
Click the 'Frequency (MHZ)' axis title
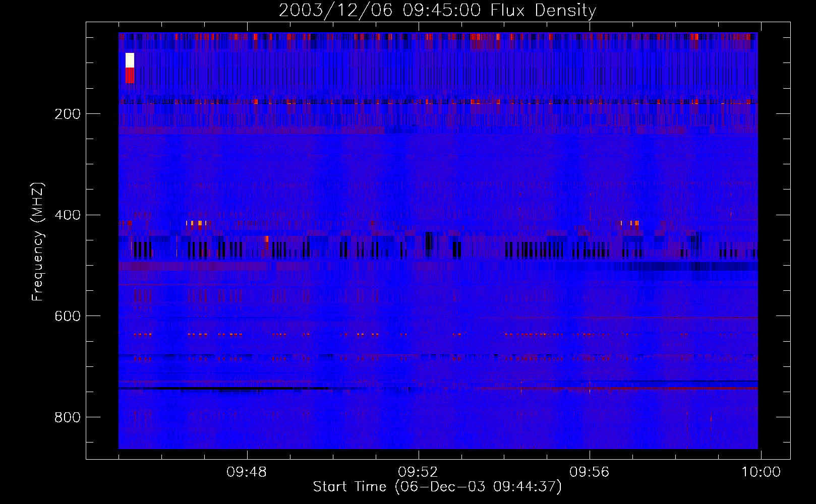(38, 242)
